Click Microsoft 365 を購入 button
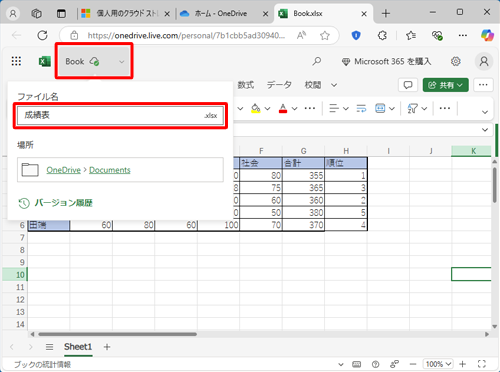This screenshot has width=500, height=372. point(387,61)
